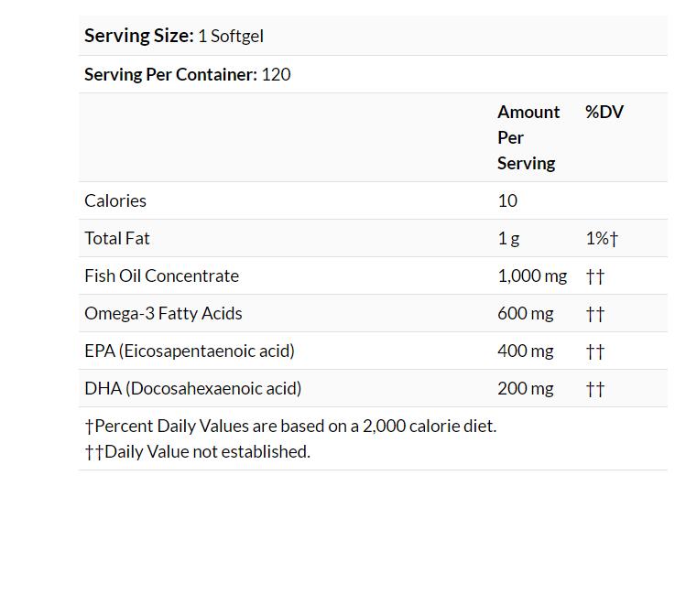Click the "600 mg" omega-3 amount
Screen dimensions: 675x616
coord(526,313)
